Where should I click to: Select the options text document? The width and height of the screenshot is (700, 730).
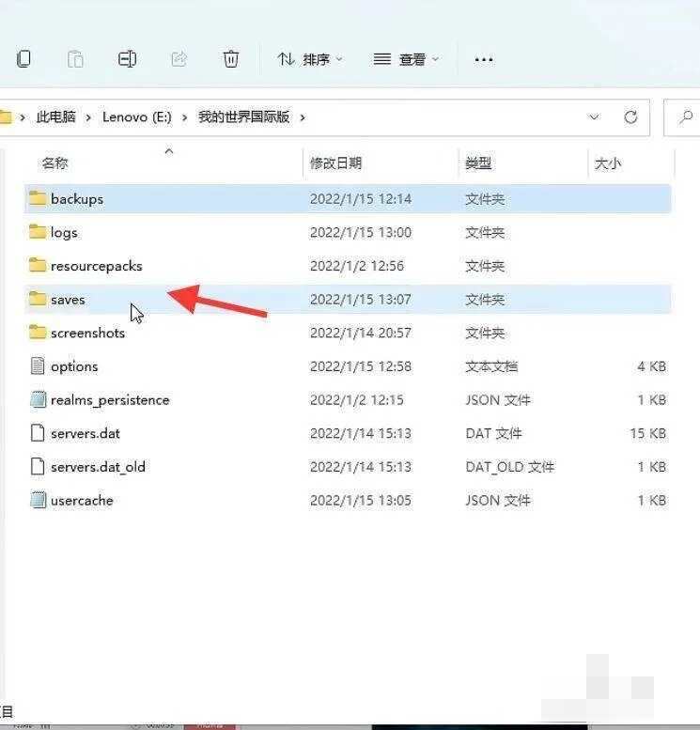click(x=74, y=366)
